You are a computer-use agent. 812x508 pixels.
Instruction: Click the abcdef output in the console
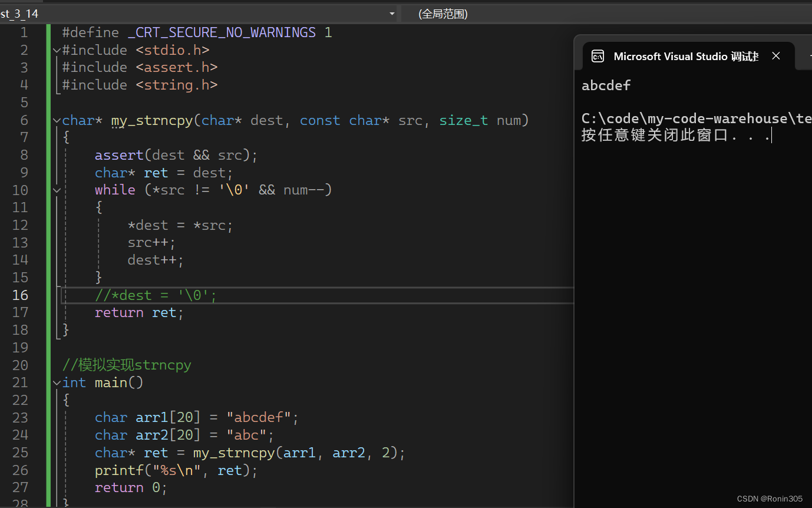[x=606, y=85]
